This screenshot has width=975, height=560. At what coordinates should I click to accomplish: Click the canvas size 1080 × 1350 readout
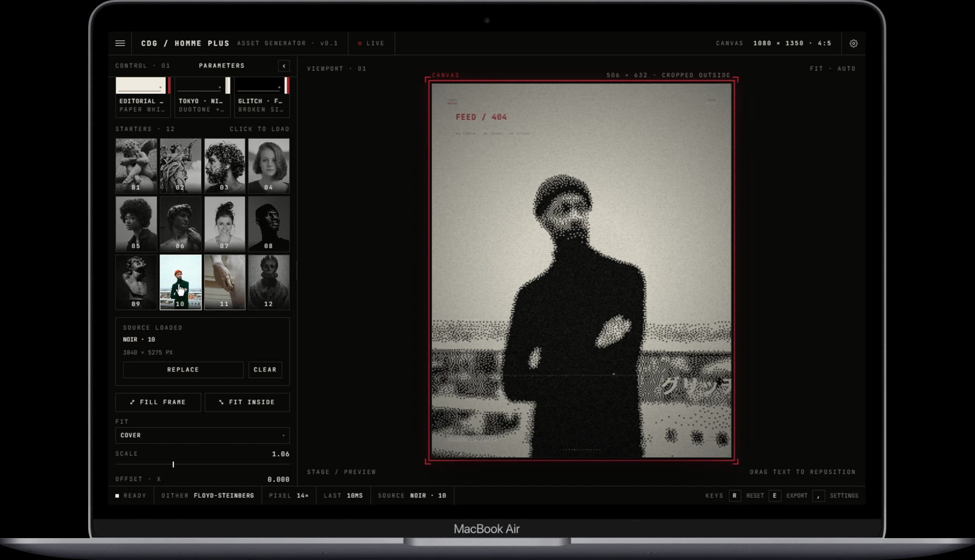(792, 43)
